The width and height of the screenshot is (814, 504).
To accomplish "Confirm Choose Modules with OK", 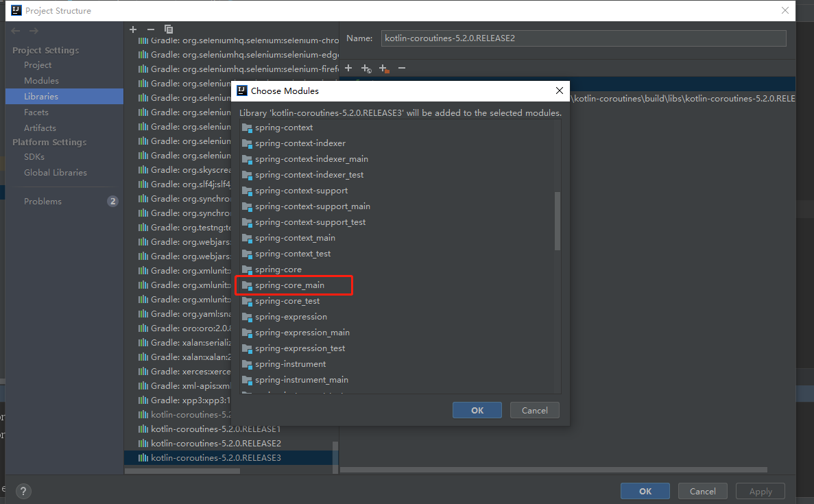I will click(x=477, y=410).
